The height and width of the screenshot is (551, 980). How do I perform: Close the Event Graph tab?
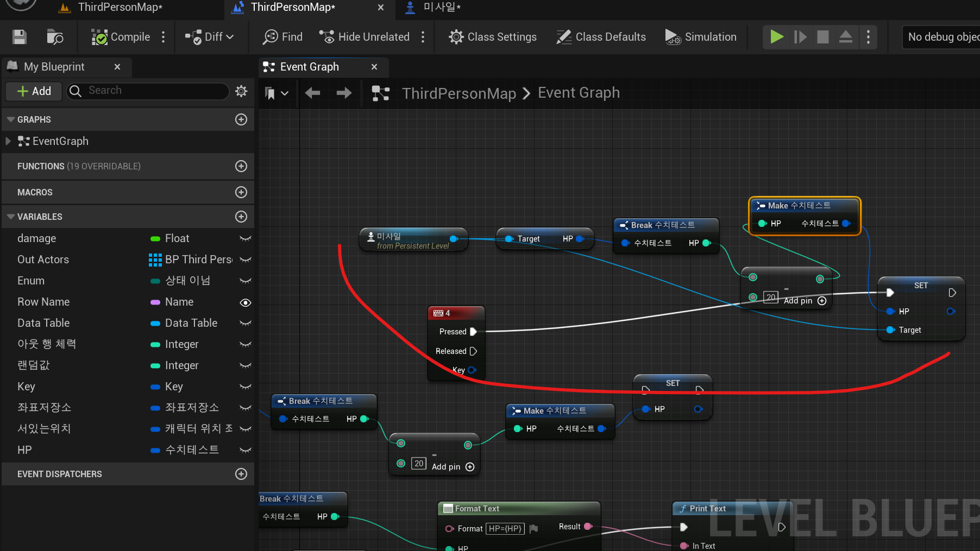click(374, 67)
